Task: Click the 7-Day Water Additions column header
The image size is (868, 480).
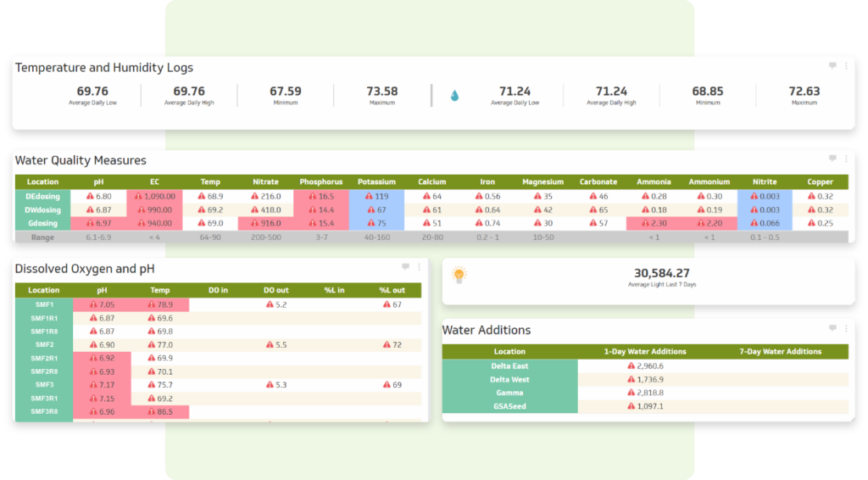Action: click(x=780, y=351)
